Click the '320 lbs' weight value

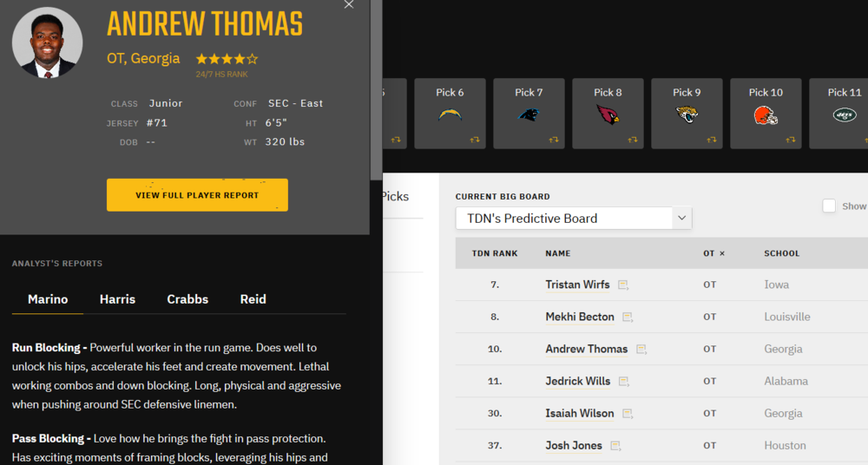coord(285,141)
